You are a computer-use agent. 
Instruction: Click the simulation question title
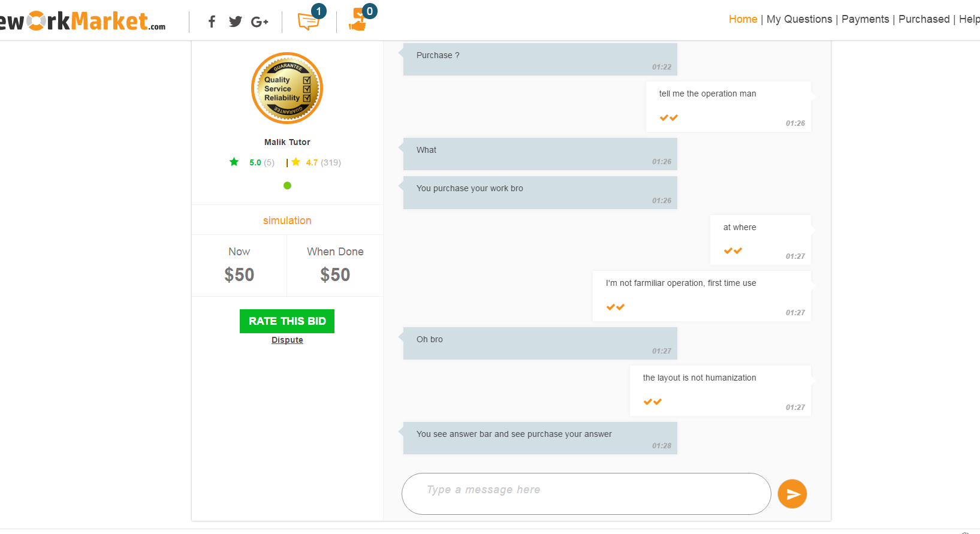coord(287,221)
